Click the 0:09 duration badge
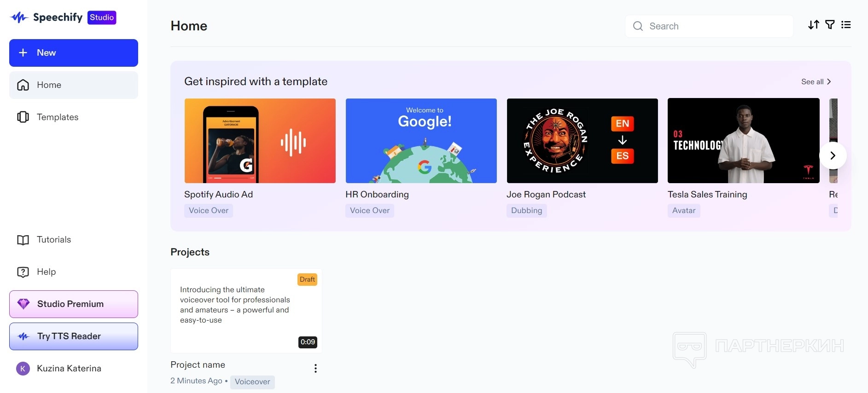 pos(308,342)
